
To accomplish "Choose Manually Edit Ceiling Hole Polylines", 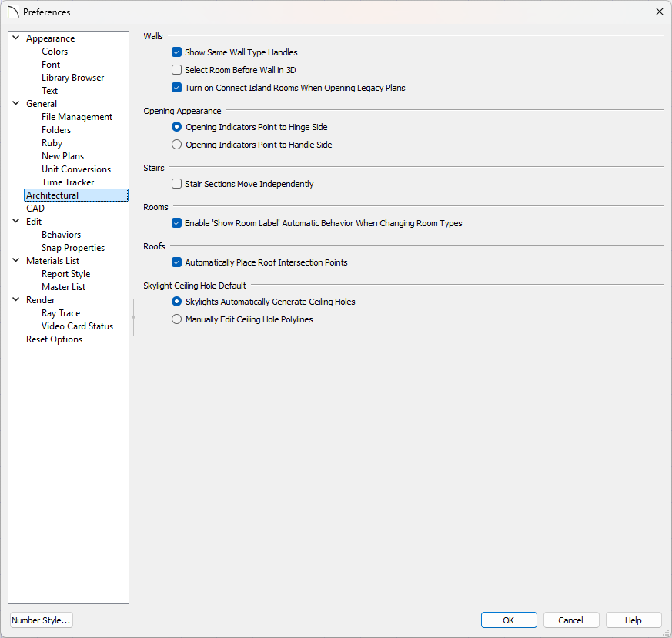I will click(177, 319).
